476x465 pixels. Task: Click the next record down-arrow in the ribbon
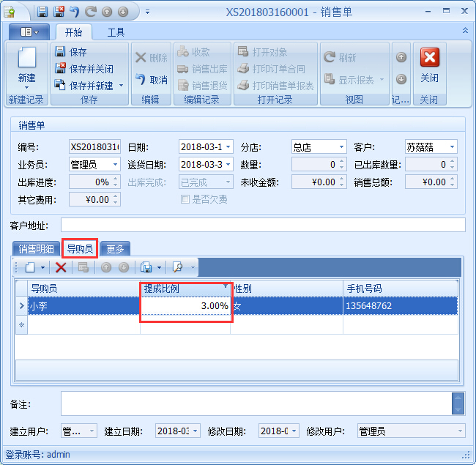tap(401, 79)
